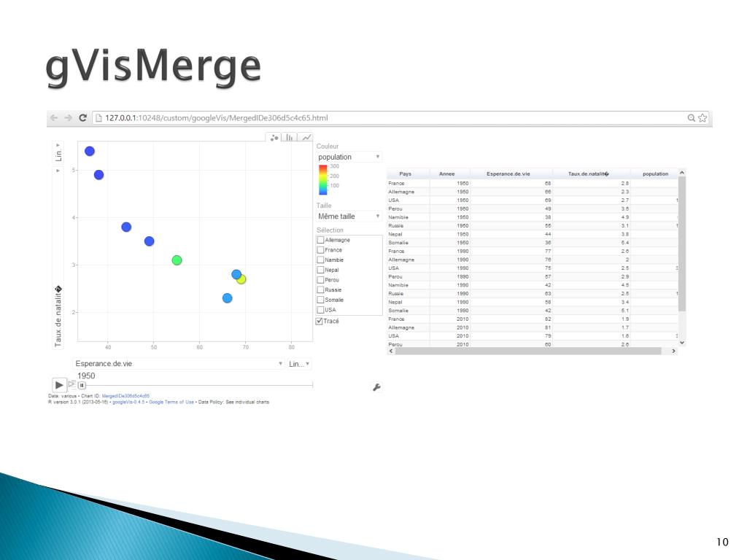The image size is (747, 560).
Task: Switch to bar chart view tab
Action: coord(289,138)
